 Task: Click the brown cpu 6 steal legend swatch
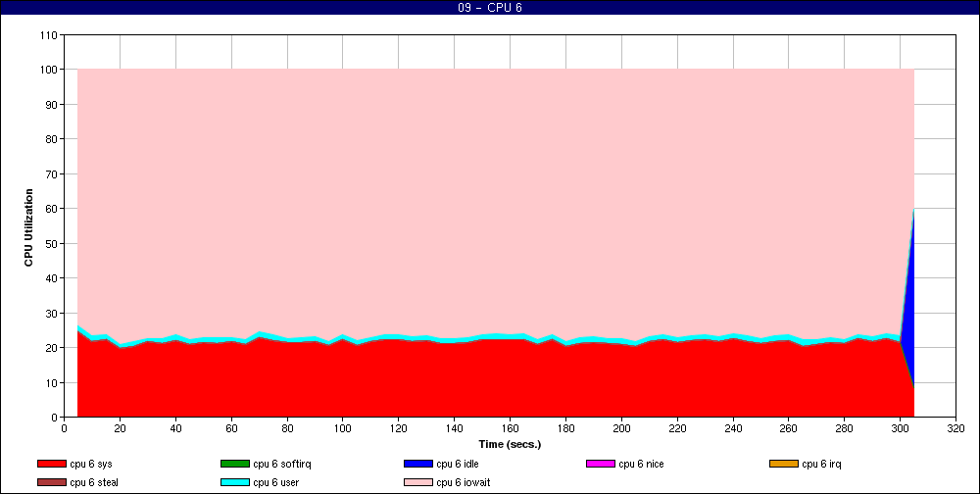click(x=51, y=483)
